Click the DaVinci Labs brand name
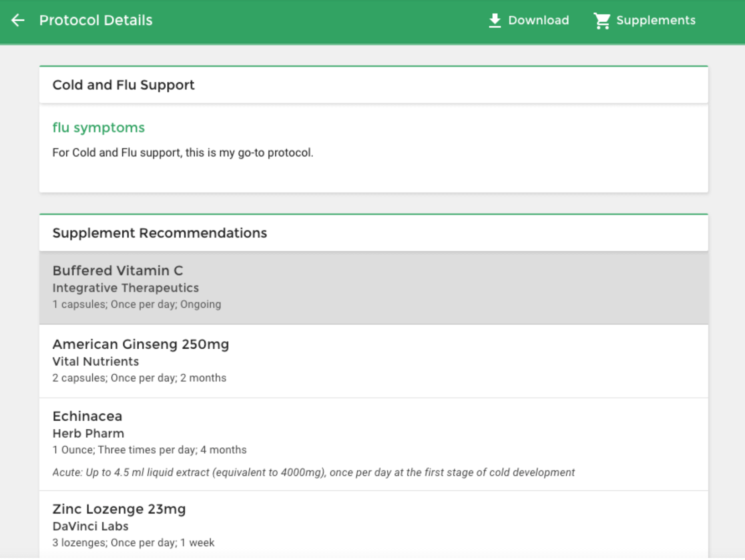 (x=90, y=526)
